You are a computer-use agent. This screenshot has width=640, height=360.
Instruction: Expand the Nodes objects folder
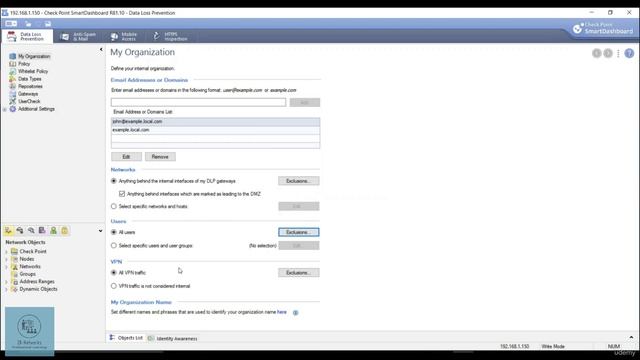6,259
